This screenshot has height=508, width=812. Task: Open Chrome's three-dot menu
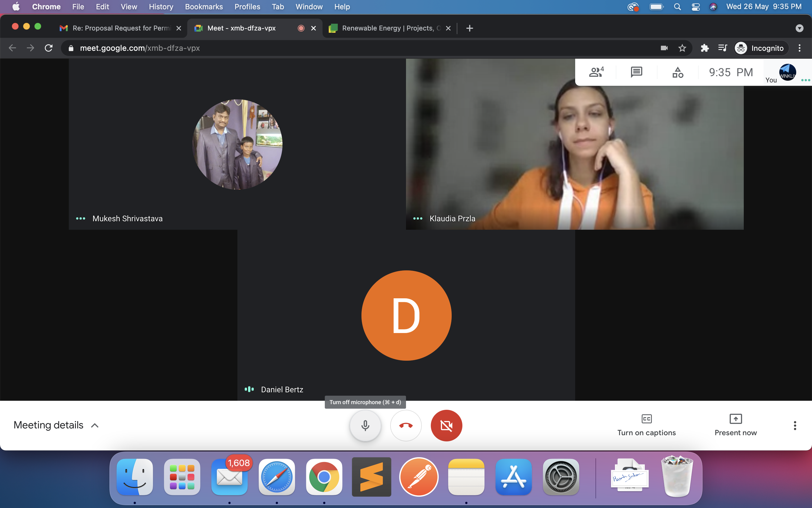click(799, 48)
